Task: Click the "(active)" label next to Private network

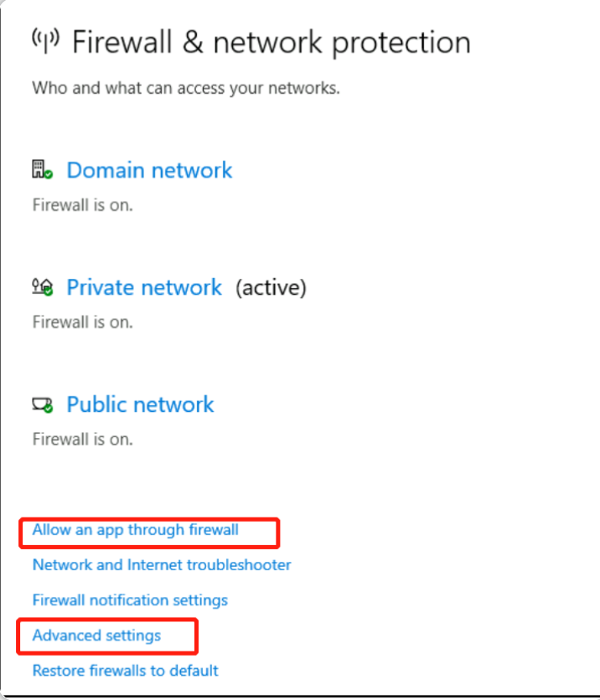Action: pos(272,287)
